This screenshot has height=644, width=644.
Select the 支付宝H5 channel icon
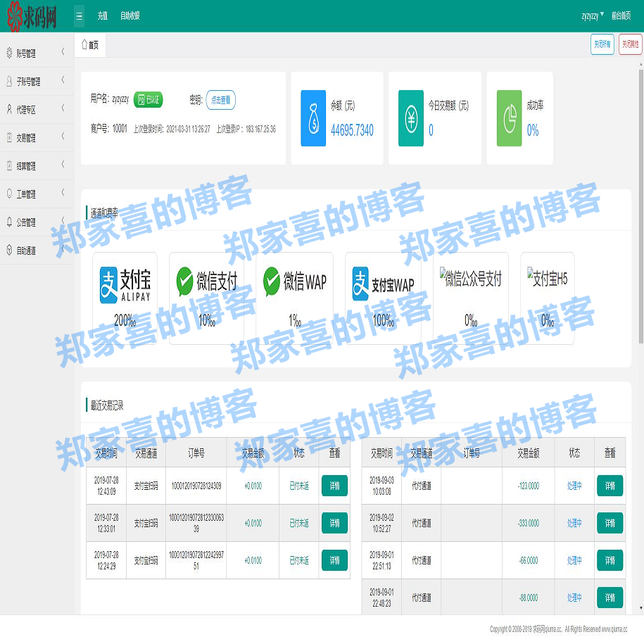547,277
